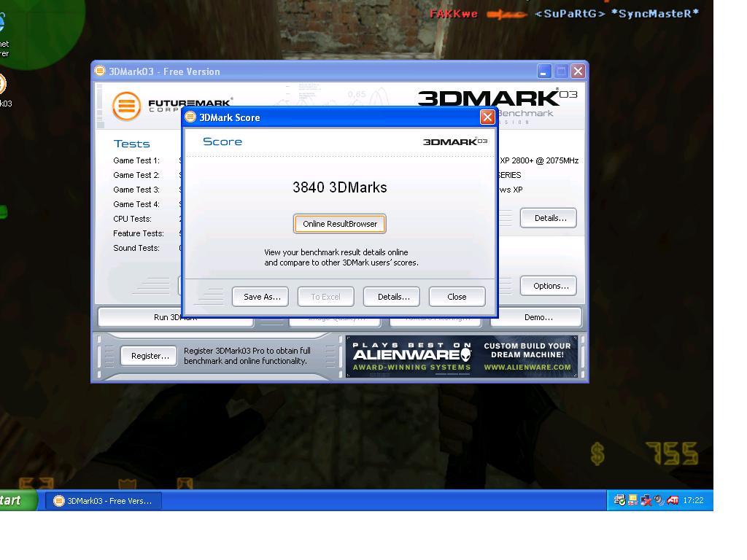
Task: Click the Register button
Action: tap(149, 356)
